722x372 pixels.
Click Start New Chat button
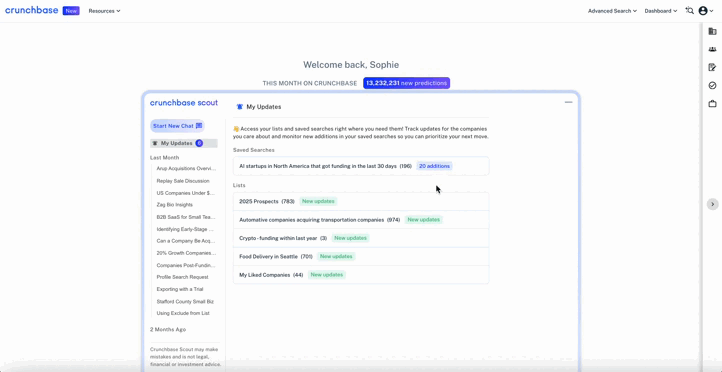coord(177,126)
